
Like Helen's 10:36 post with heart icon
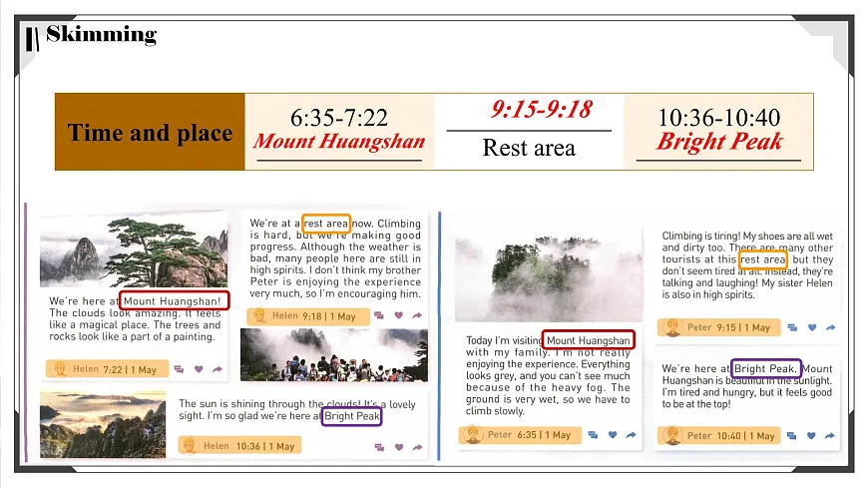tap(399, 447)
